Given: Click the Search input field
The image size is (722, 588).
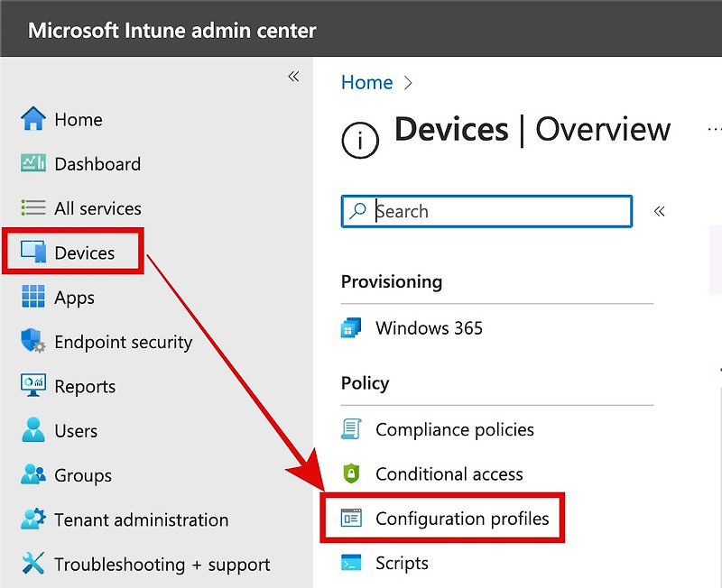Looking at the screenshot, I should click(x=501, y=211).
